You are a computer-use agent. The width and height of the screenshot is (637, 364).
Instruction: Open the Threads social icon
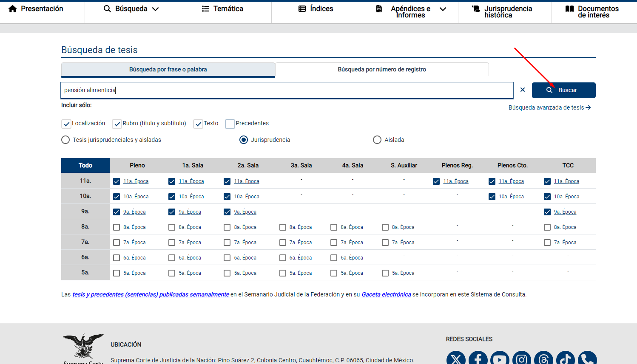[x=543, y=358]
